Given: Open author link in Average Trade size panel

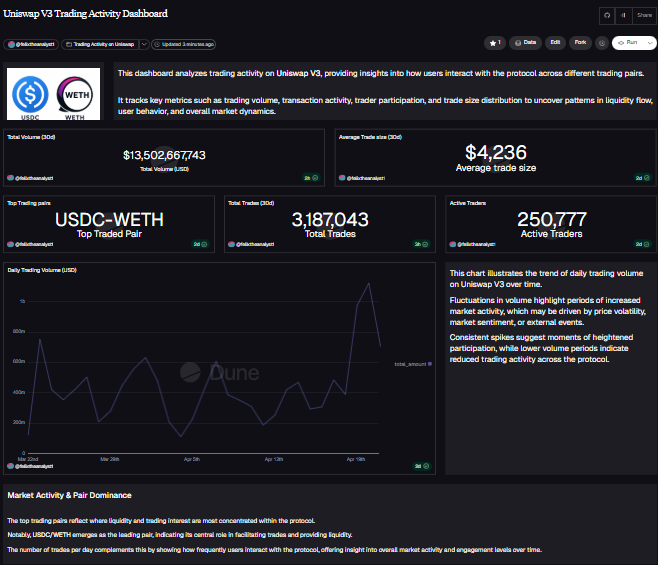Looking at the screenshot, I should tap(362, 178).
